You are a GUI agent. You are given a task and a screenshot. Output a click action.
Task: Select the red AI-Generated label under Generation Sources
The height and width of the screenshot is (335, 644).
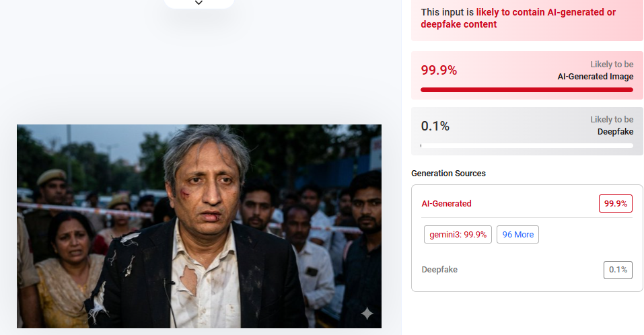click(x=446, y=203)
